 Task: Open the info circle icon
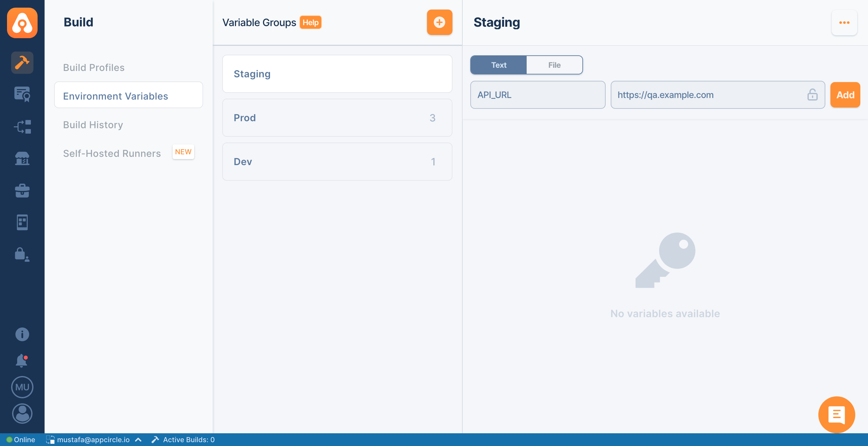[22, 334]
